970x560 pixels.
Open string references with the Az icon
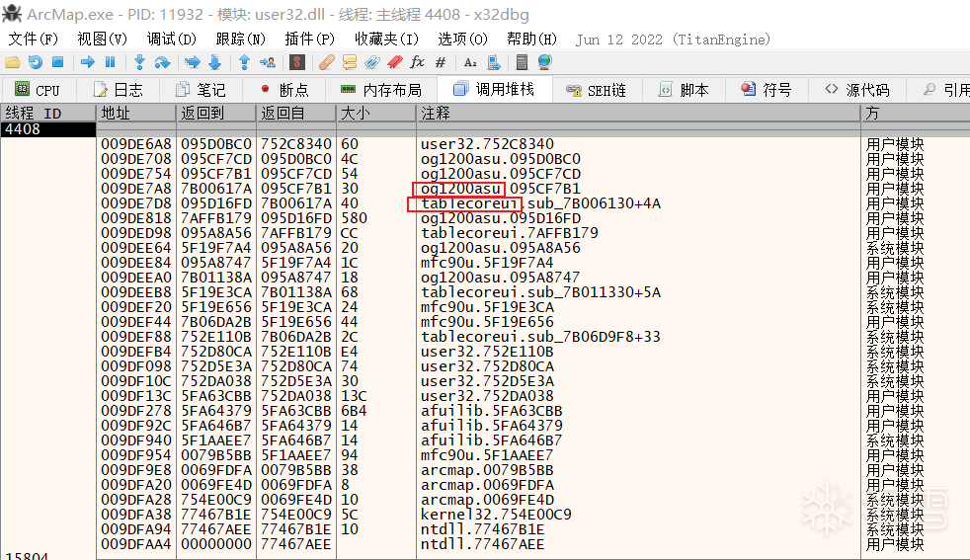coord(470,62)
